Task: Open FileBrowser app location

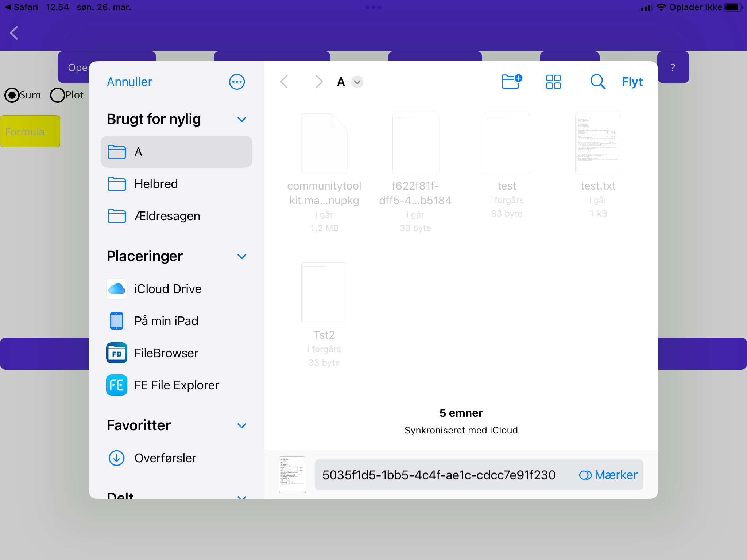Action: tap(166, 353)
